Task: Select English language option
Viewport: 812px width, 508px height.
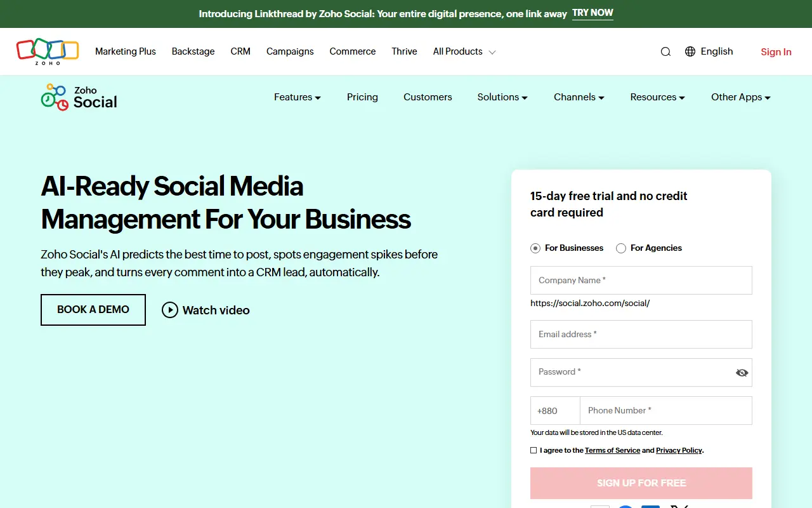Action: pos(717,51)
